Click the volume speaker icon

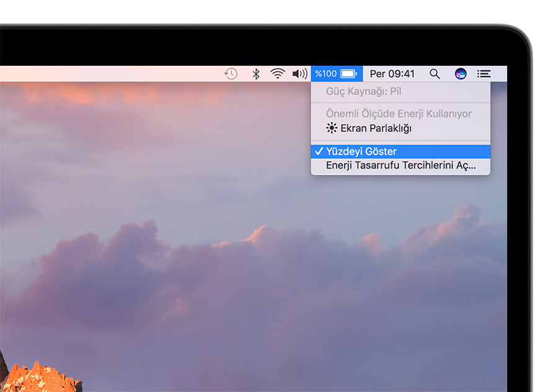point(299,74)
